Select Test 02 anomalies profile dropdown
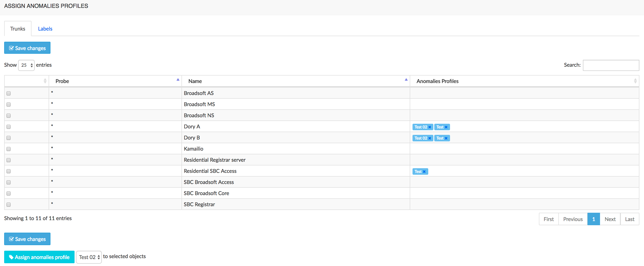Image resolution: width=644 pixels, height=266 pixels. click(x=89, y=256)
